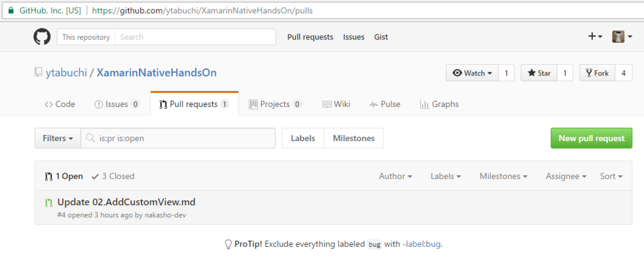Click the New pull request button

[591, 139]
